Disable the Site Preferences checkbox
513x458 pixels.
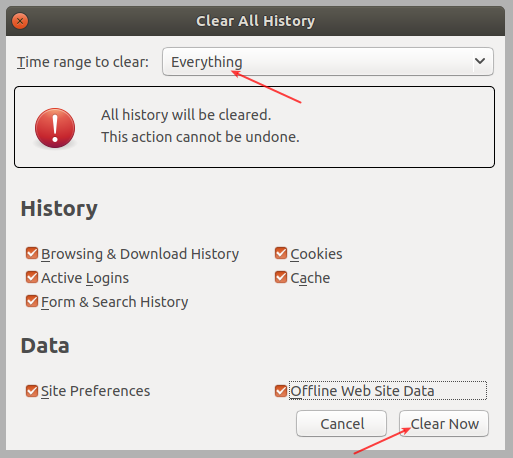[x=32, y=391]
